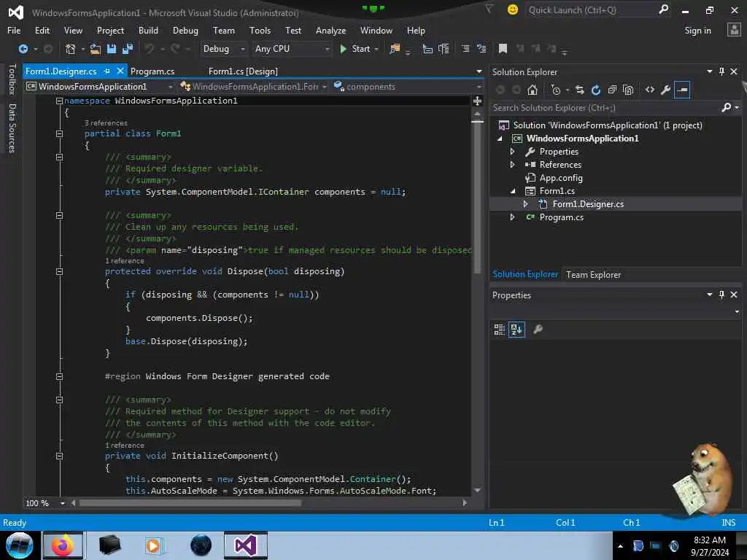Pin the Form1.Designer.cs tab with pin icon
The height and width of the screenshot is (560, 747).
[107, 71]
